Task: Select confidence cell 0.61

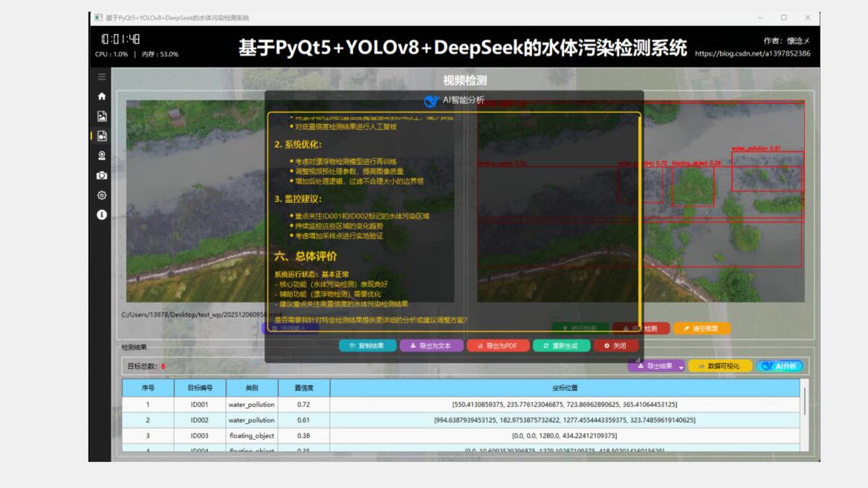Action: 304,420
